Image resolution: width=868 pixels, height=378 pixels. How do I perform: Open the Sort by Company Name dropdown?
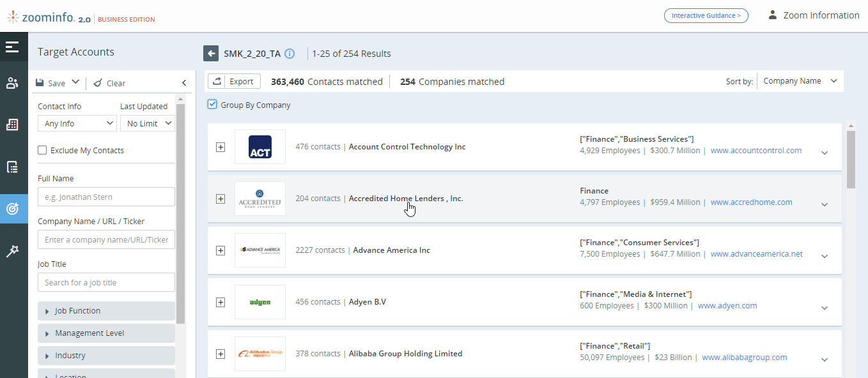pos(799,80)
